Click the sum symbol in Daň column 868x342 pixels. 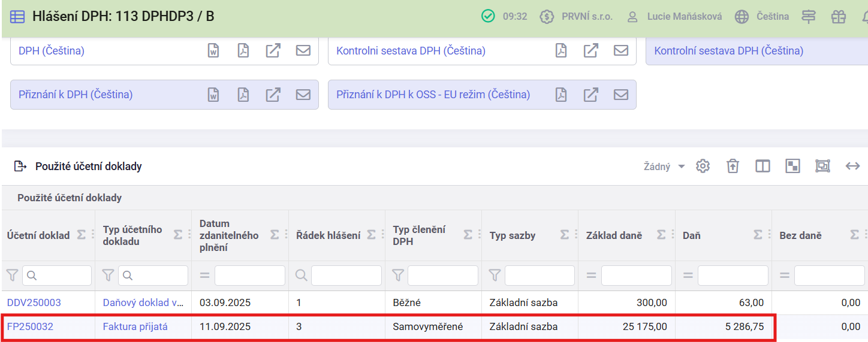758,235
